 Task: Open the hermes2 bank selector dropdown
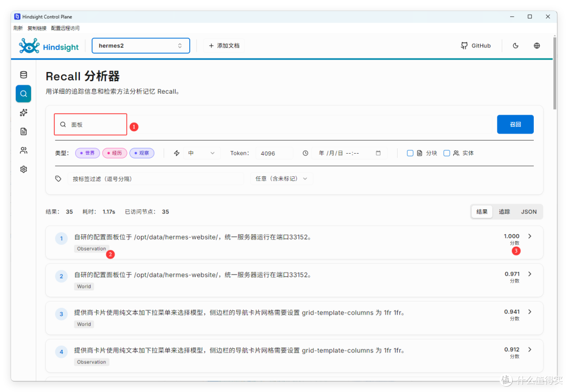coord(141,46)
